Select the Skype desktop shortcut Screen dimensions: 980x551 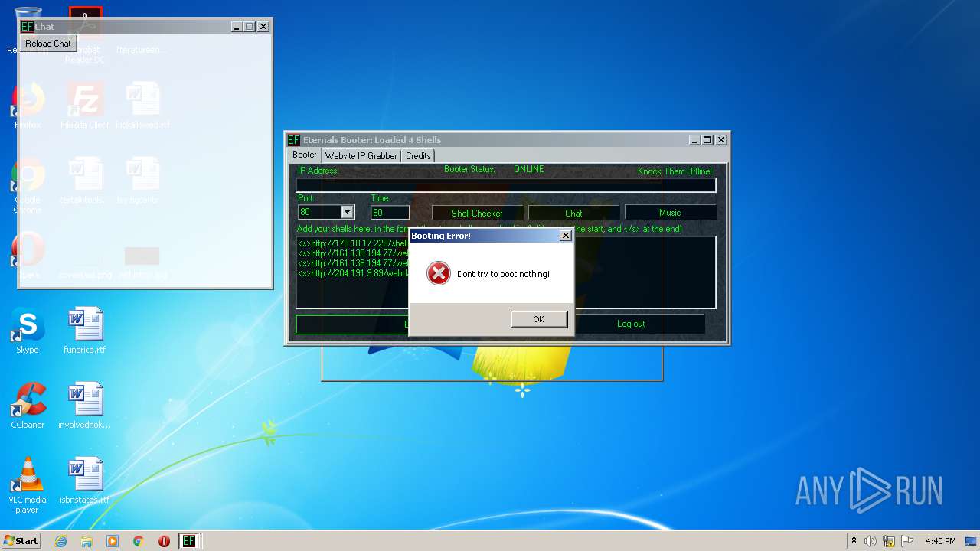tap(28, 331)
